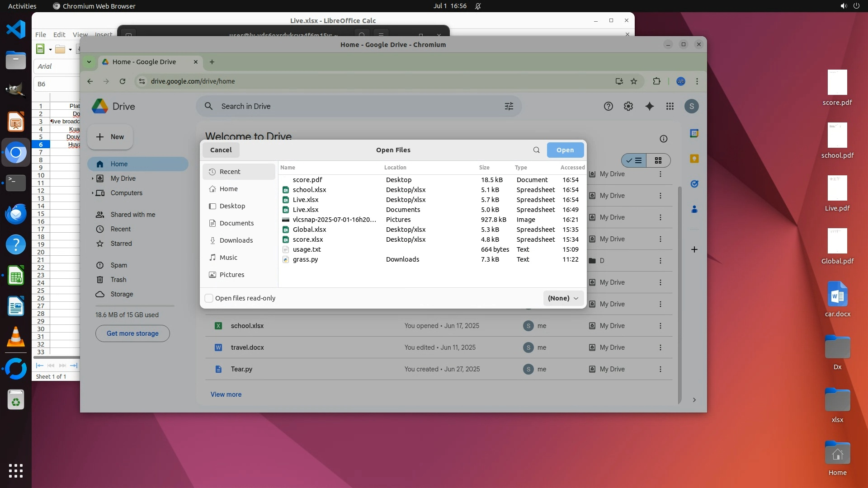Expand Computers tree in sidebar

pyautogui.click(x=93, y=193)
